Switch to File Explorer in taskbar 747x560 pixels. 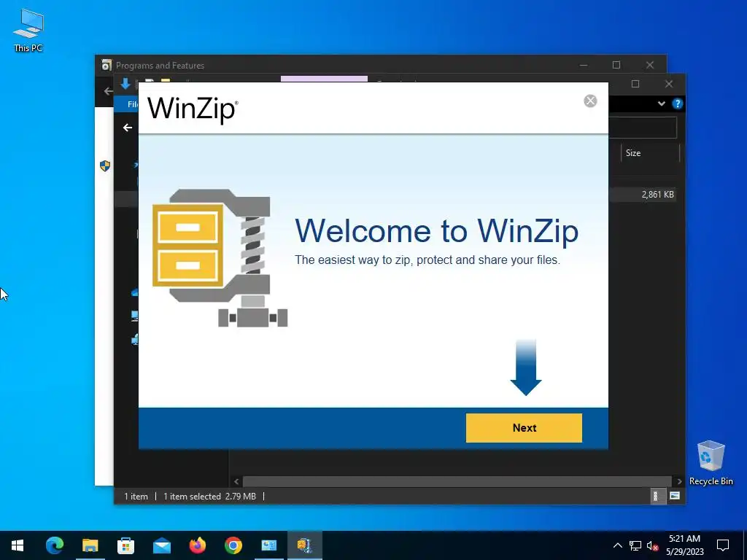(x=90, y=545)
